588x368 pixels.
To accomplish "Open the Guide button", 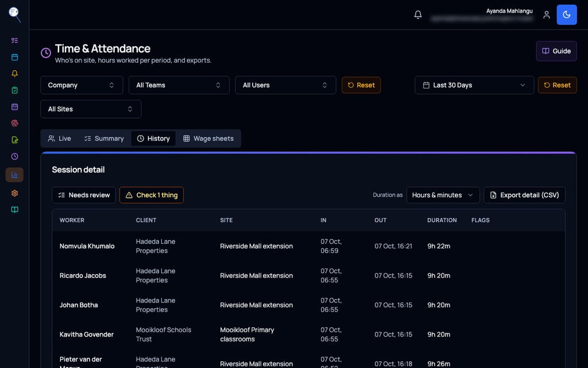I will pyautogui.click(x=556, y=51).
